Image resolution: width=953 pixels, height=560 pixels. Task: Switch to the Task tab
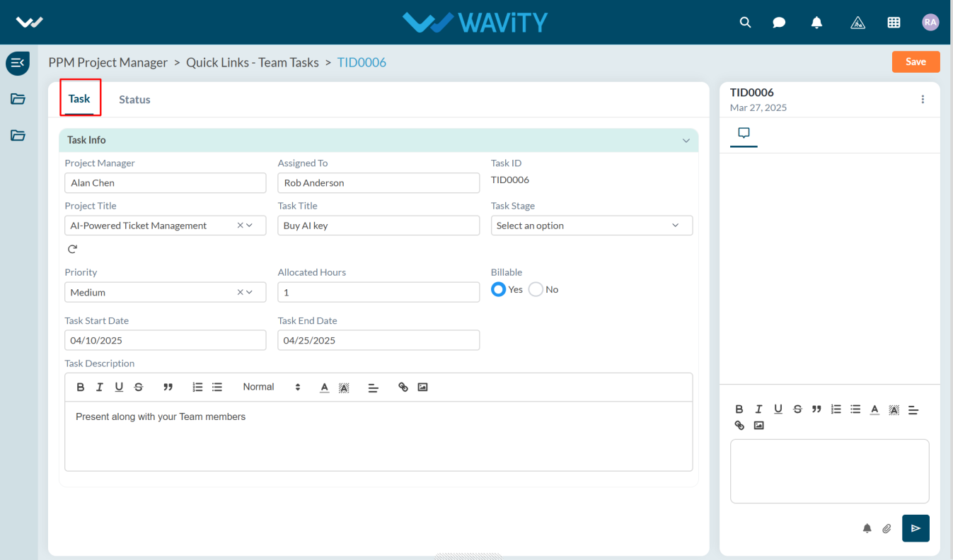click(x=79, y=98)
